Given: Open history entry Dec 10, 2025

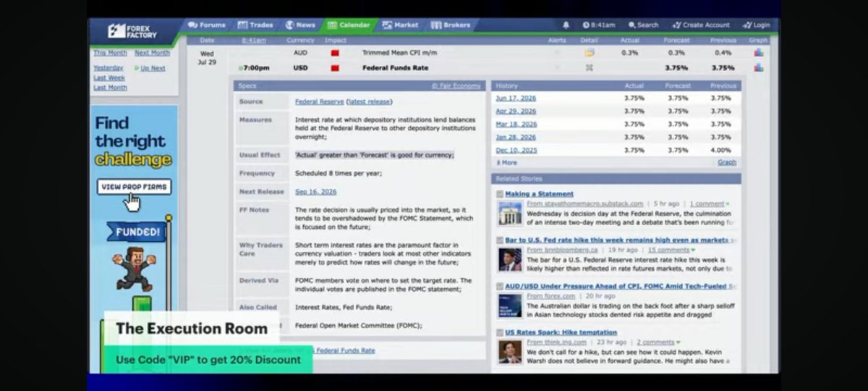Looking at the screenshot, I should coord(516,150).
